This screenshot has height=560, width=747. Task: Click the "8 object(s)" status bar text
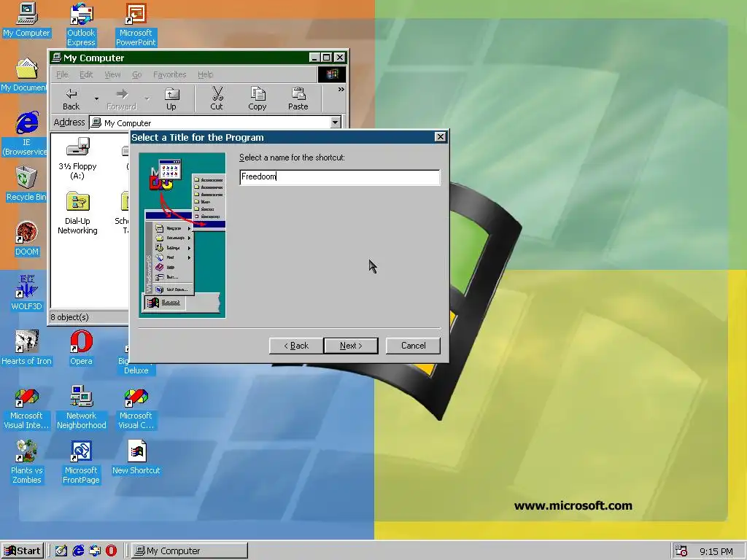pos(69,317)
